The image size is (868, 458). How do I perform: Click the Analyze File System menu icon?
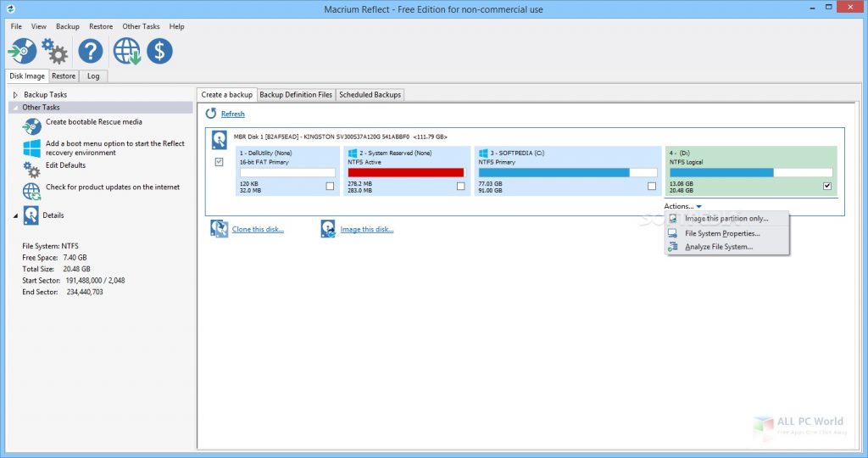[x=672, y=247]
